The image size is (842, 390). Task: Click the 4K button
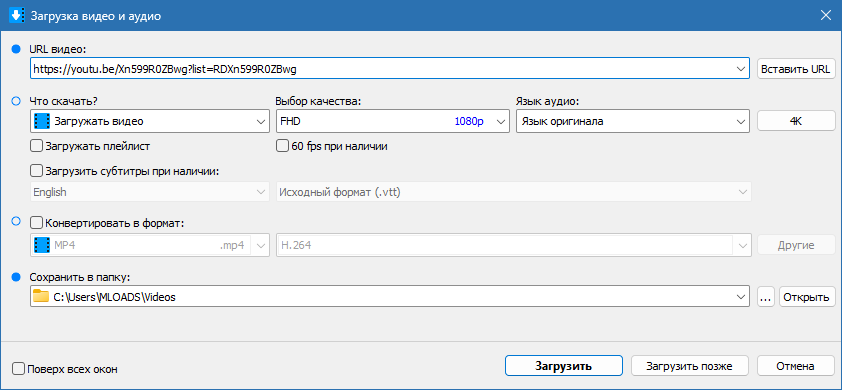coord(796,121)
